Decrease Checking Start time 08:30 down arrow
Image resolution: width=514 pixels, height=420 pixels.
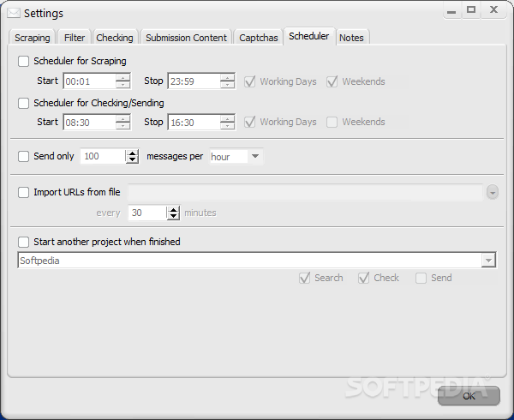(x=123, y=126)
